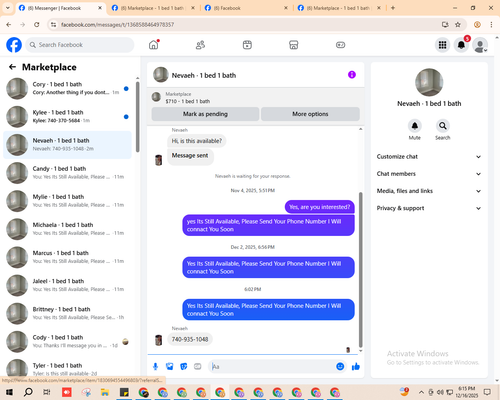Open Cody - 1 bed 1 bath conversation
The image size is (500, 400).
pos(68,341)
